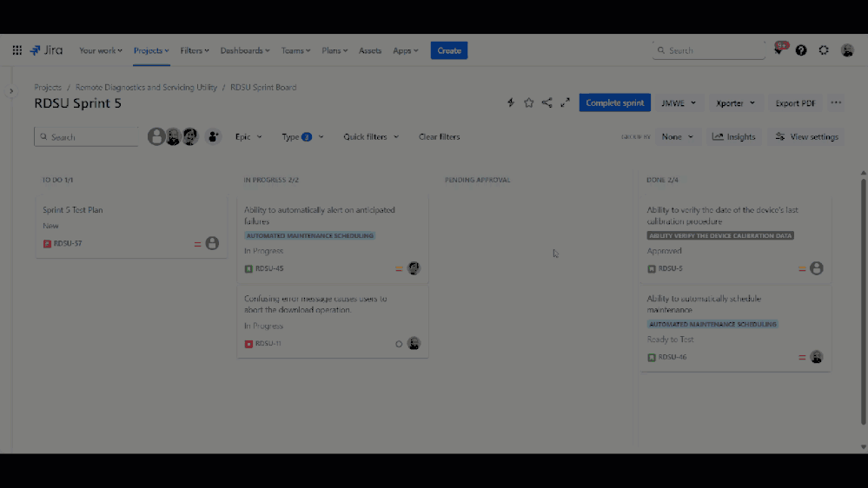The image size is (868, 488).
Task: Open the RDSU-45 issue key link
Action: (269, 268)
